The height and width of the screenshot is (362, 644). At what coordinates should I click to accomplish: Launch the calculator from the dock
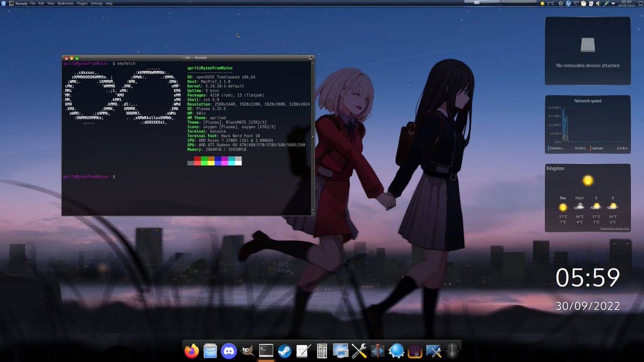(322, 351)
